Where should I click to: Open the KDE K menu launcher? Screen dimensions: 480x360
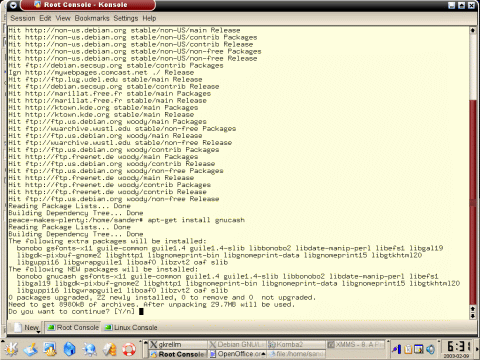11,349
